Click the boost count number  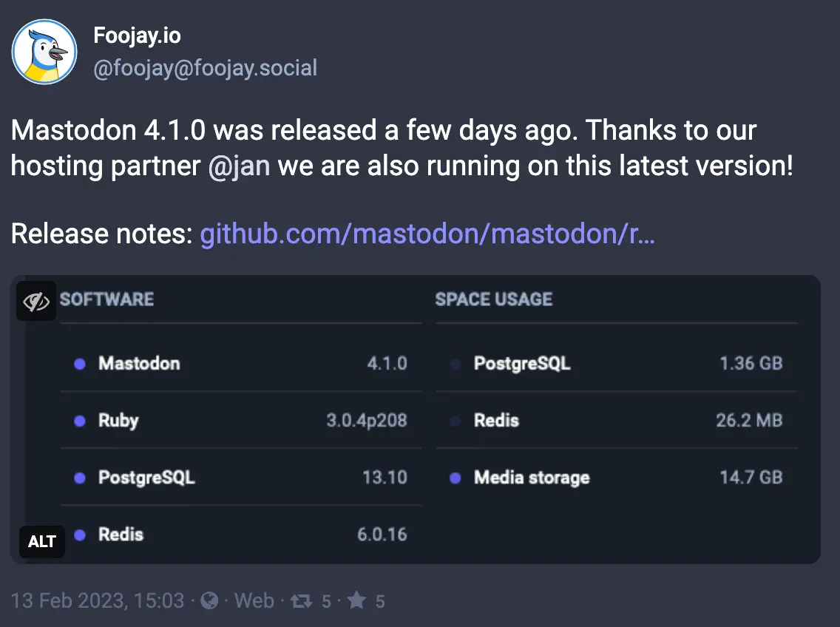click(x=326, y=602)
